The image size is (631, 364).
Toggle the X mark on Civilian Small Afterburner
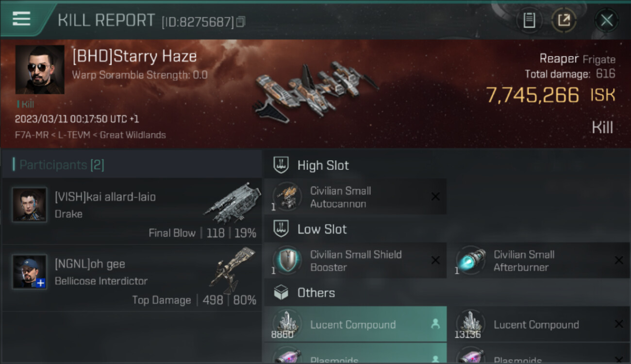(619, 261)
